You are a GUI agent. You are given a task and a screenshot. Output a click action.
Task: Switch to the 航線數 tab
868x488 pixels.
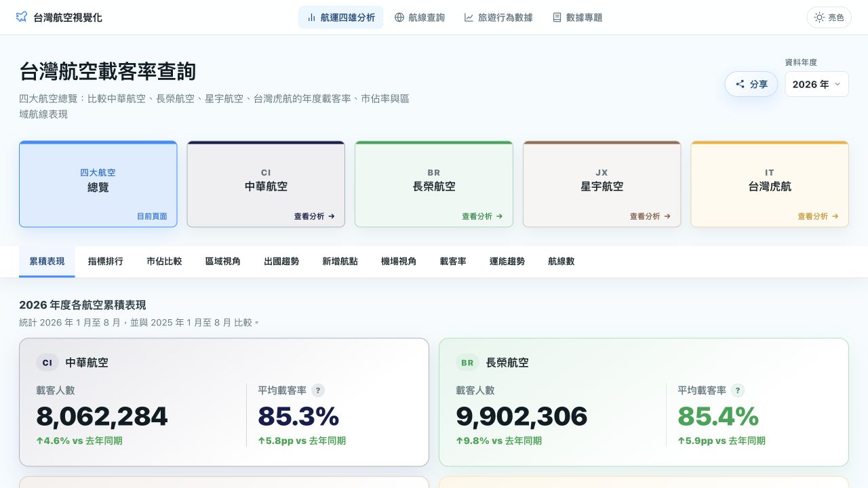[x=561, y=261]
